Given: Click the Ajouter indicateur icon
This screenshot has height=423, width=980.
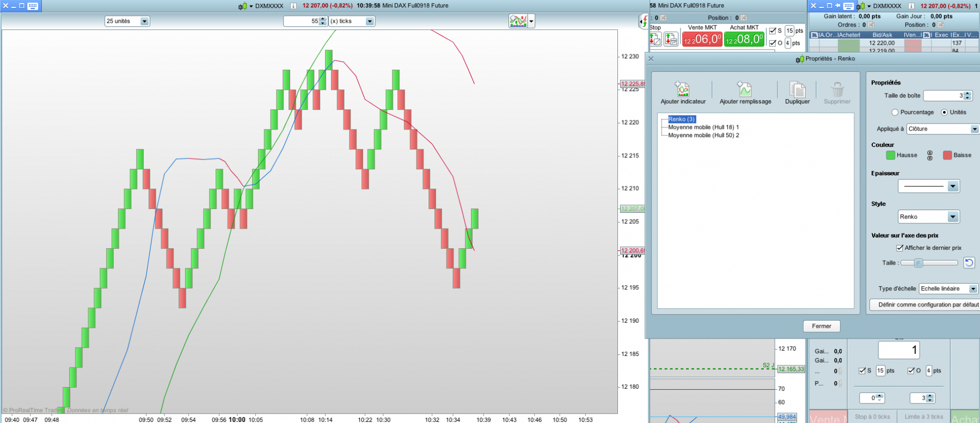Looking at the screenshot, I should (x=682, y=89).
